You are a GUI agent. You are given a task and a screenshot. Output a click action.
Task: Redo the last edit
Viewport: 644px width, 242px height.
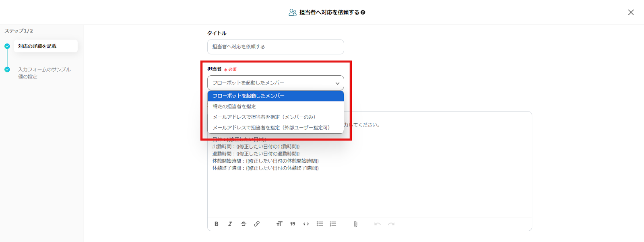391,224
